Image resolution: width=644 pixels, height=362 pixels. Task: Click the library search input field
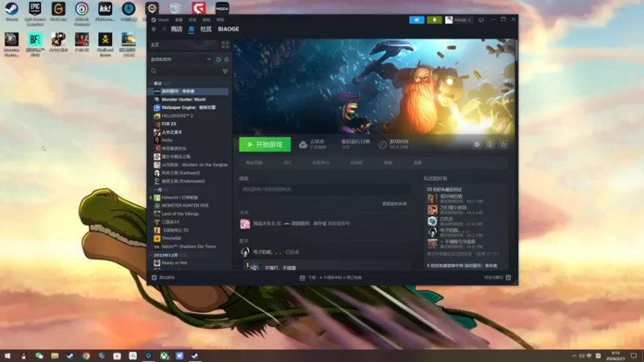coord(189,71)
